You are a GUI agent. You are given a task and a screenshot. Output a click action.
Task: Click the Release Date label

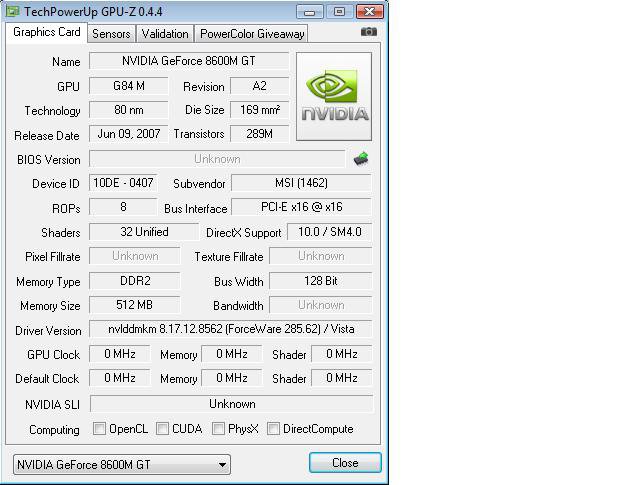pos(47,136)
